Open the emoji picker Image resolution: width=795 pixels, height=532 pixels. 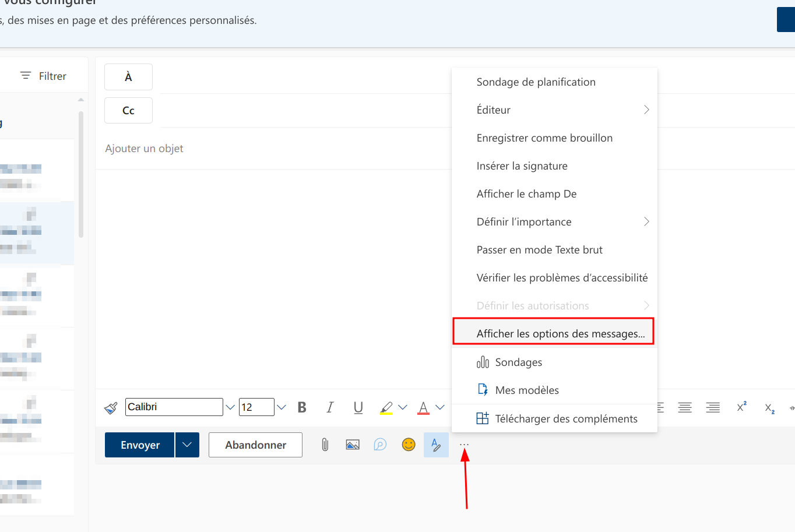pos(409,445)
